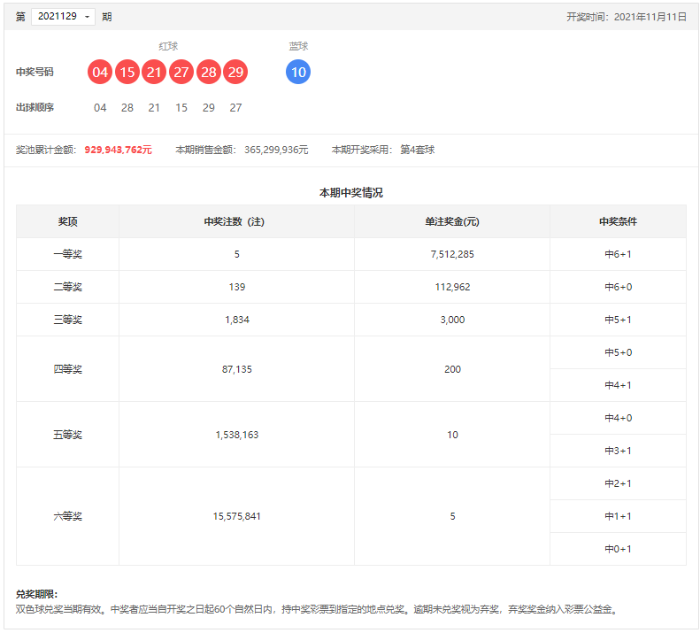Click the 中6+0 condition cell
700x633 pixels.
pos(618,288)
